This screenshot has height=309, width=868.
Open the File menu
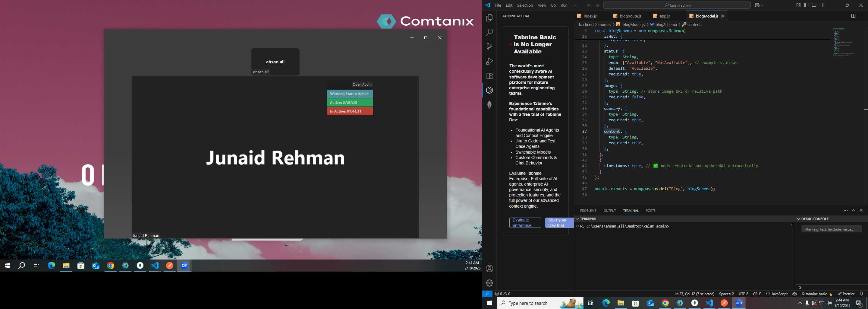(x=498, y=5)
